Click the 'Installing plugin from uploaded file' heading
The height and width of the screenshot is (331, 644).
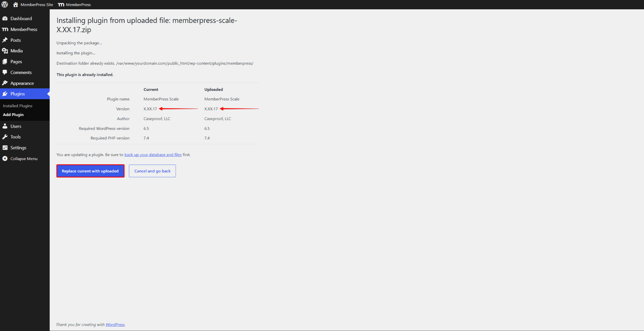147,25
